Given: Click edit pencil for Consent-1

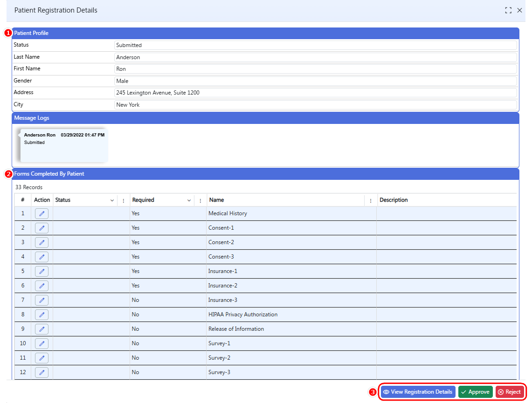Looking at the screenshot, I should (42, 228).
